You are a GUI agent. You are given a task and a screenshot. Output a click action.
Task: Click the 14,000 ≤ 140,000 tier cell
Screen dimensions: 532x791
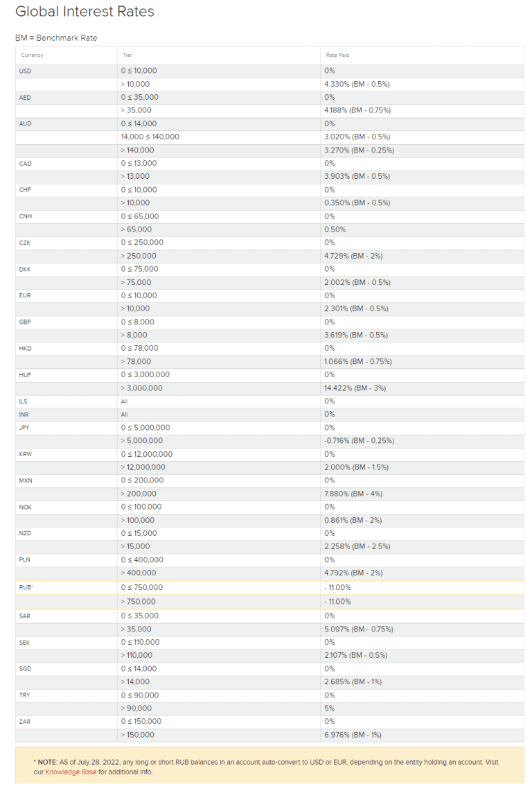(x=150, y=137)
